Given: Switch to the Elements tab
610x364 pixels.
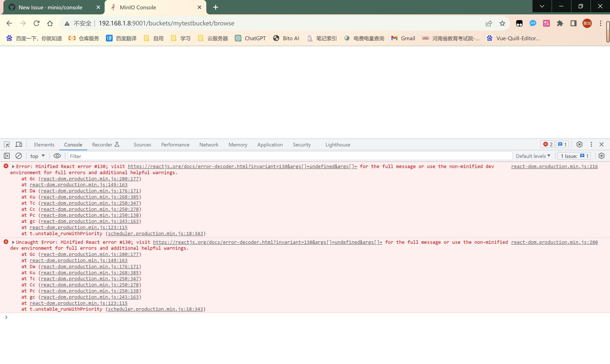Looking at the screenshot, I should pyautogui.click(x=44, y=145).
